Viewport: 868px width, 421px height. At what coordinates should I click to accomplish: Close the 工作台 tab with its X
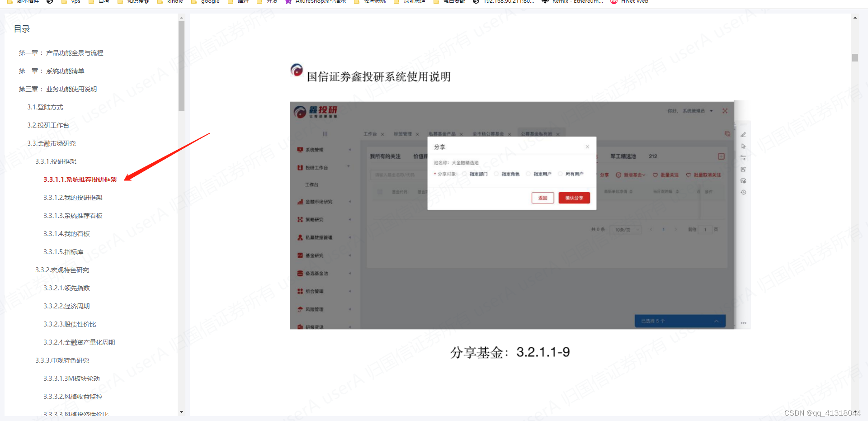[x=382, y=134]
